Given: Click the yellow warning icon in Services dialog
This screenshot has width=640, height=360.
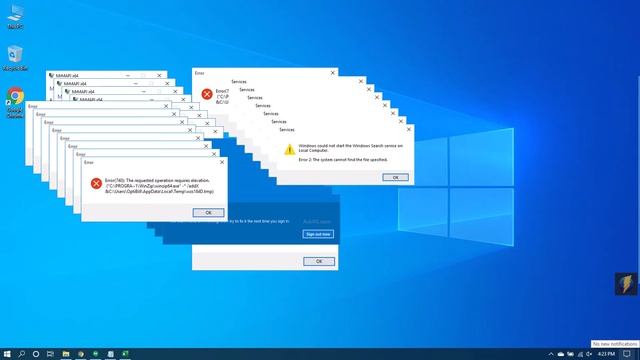Looking at the screenshot, I should (289, 149).
